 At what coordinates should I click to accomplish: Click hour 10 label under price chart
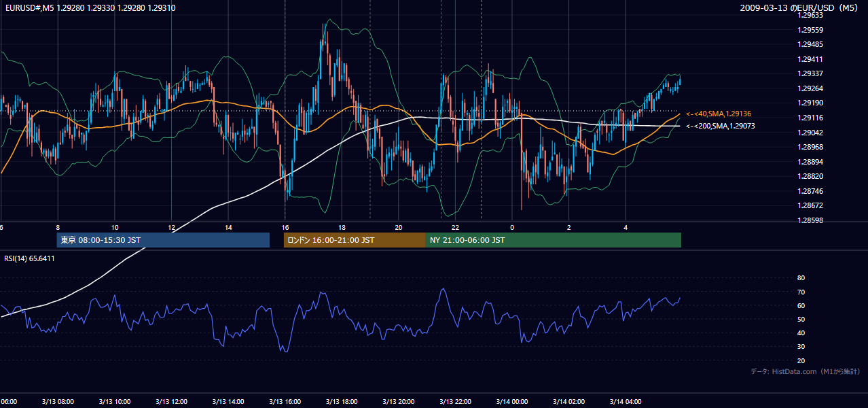tap(115, 227)
